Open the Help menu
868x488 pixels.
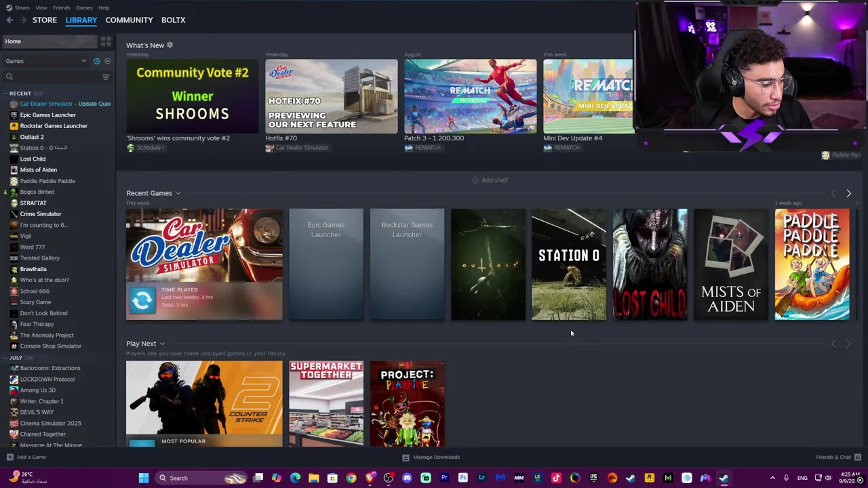(x=104, y=7)
